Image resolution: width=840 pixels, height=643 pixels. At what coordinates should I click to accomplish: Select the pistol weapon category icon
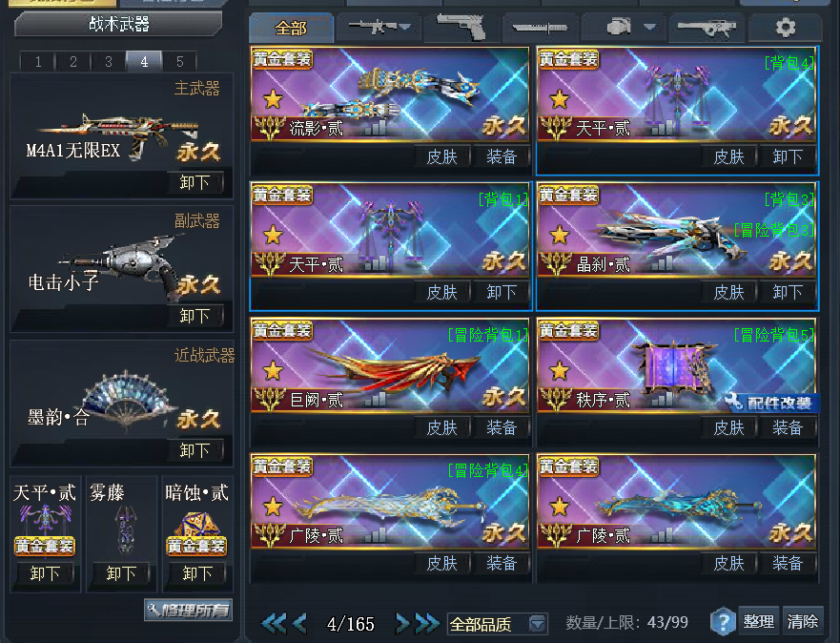461,27
